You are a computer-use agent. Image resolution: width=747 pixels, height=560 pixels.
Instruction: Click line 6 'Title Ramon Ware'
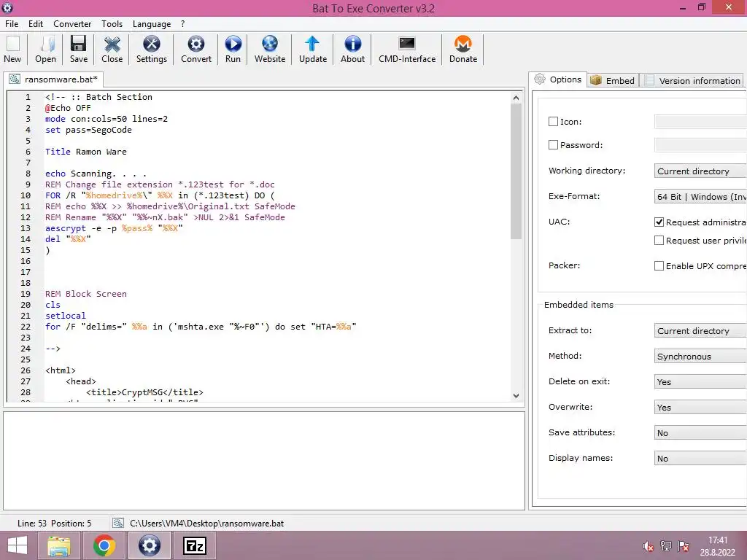point(86,152)
